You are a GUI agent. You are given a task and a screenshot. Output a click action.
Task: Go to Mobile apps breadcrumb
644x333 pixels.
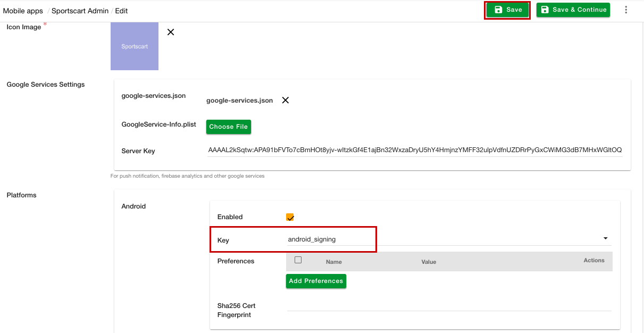(x=23, y=11)
